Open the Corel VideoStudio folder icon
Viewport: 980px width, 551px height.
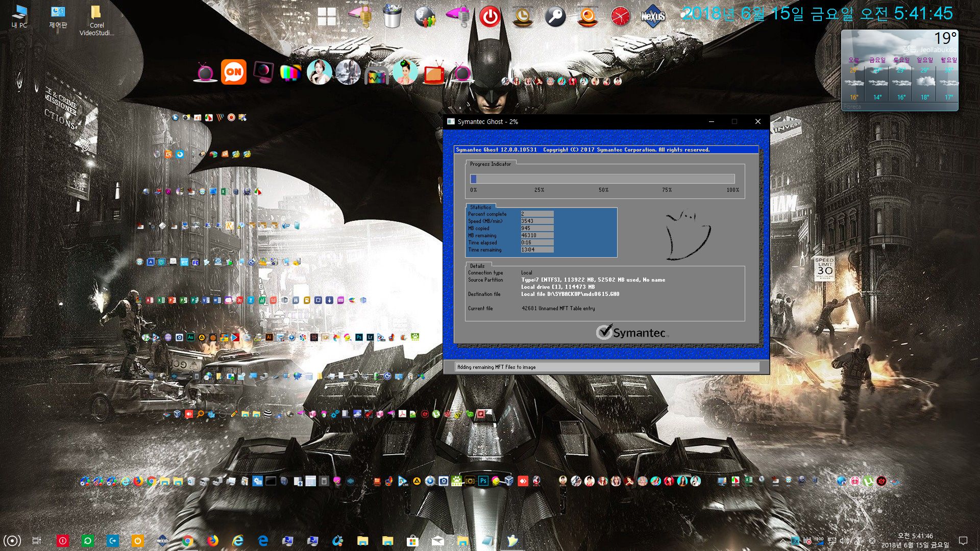(96, 20)
